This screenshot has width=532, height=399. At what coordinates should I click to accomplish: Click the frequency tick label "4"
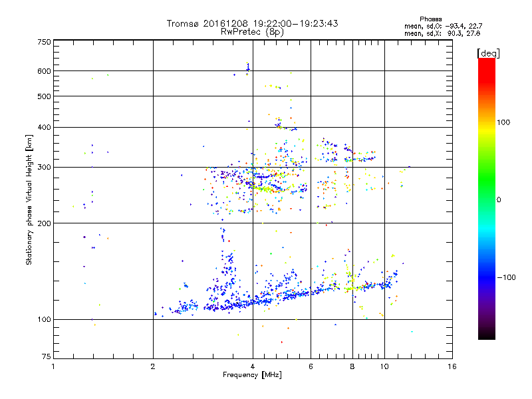(x=253, y=366)
